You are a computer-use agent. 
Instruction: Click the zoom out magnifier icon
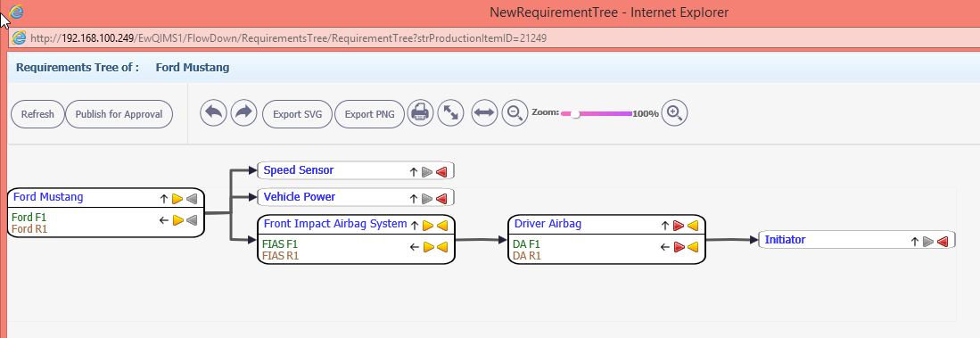[x=515, y=114]
